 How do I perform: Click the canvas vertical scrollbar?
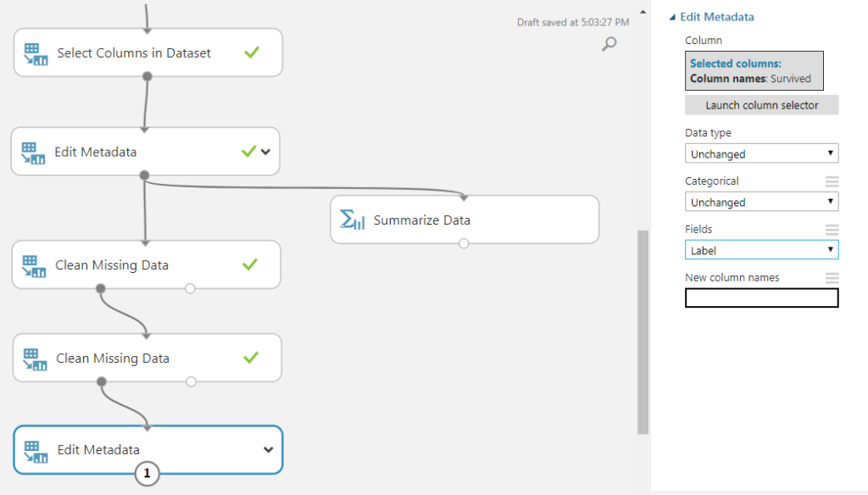click(x=643, y=331)
